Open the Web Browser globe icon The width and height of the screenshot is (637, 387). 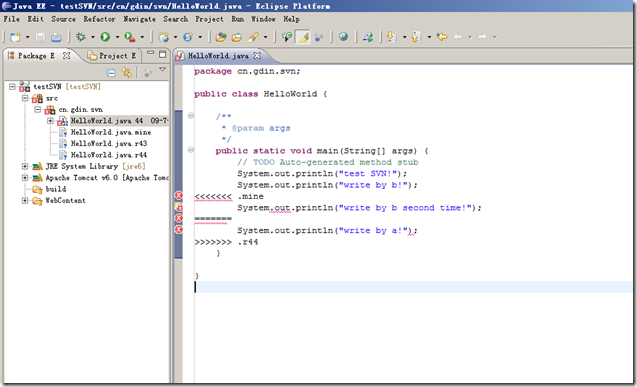point(344,37)
